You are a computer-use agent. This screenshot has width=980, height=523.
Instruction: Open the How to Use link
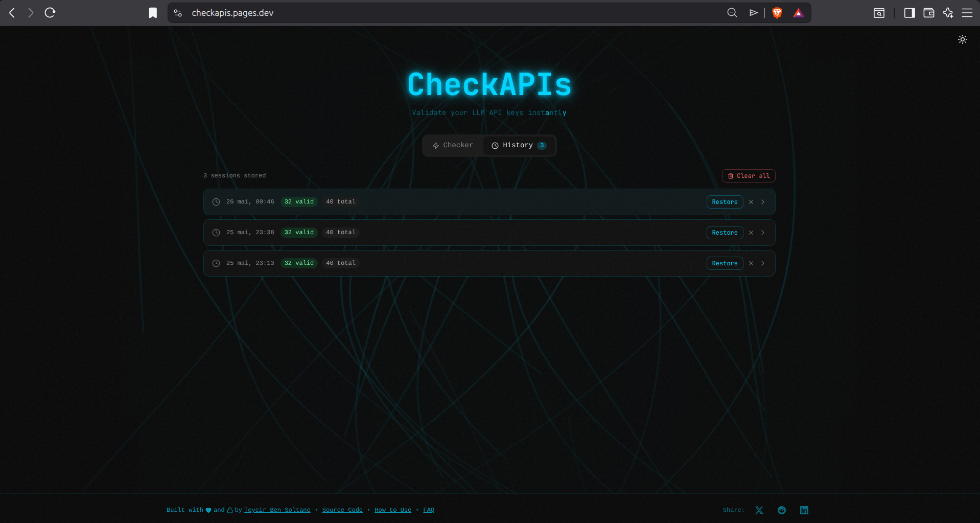point(393,510)
